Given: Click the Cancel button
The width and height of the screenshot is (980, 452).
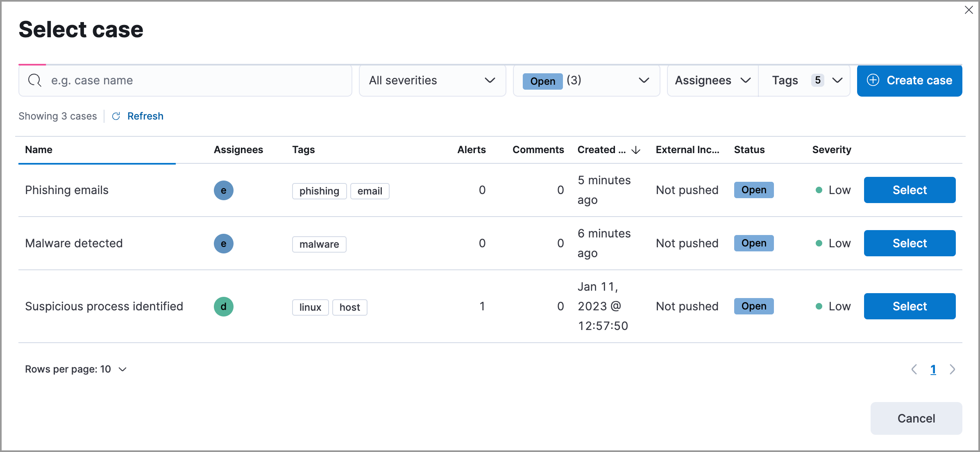Looking at the screenshot, I should 916,418.
